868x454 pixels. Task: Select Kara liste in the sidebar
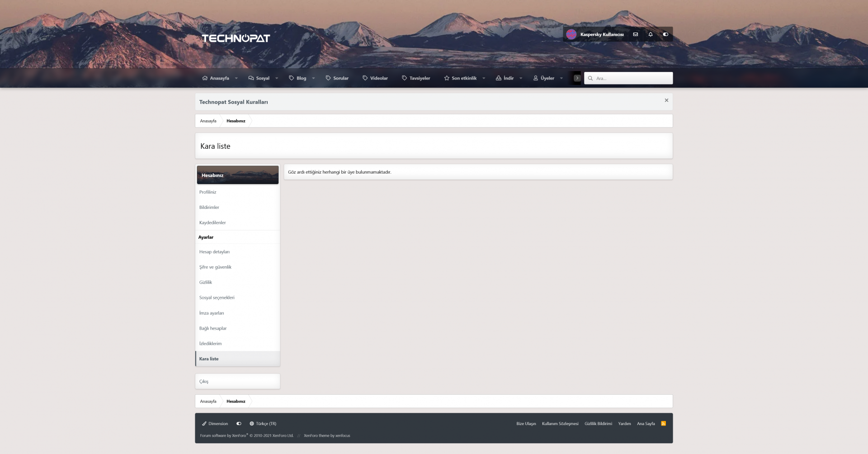point(238,359)
